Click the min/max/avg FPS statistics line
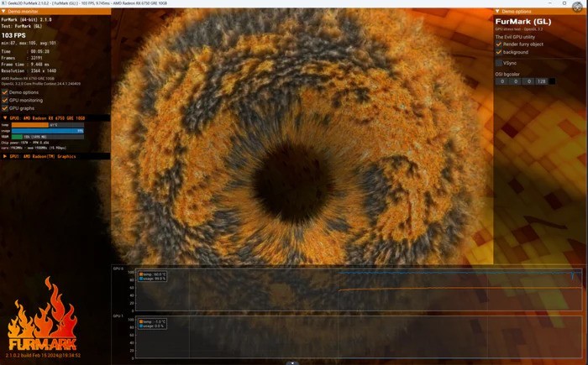The image size is (588, 365). pos(29,43)
